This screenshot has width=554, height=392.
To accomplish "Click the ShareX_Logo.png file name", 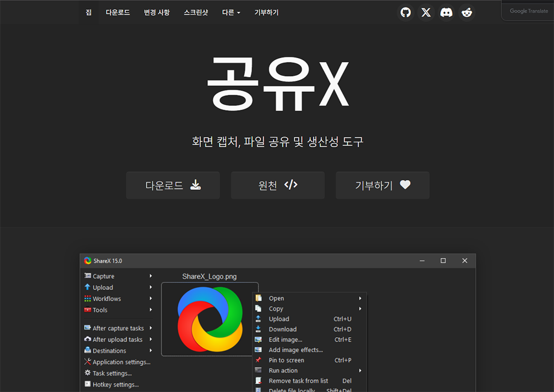I will coord(209,276).
